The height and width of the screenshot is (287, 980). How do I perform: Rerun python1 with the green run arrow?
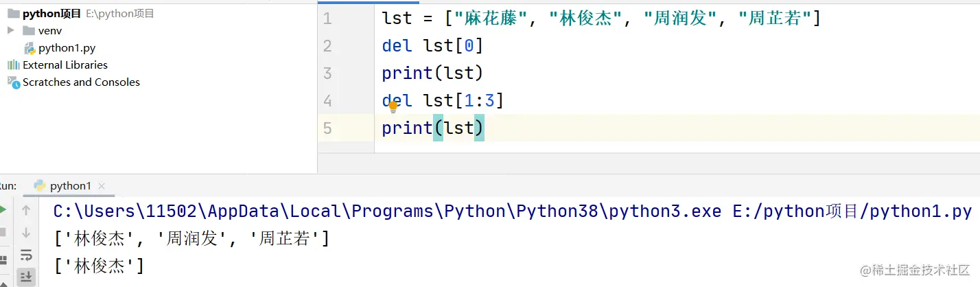pos(3,210)
